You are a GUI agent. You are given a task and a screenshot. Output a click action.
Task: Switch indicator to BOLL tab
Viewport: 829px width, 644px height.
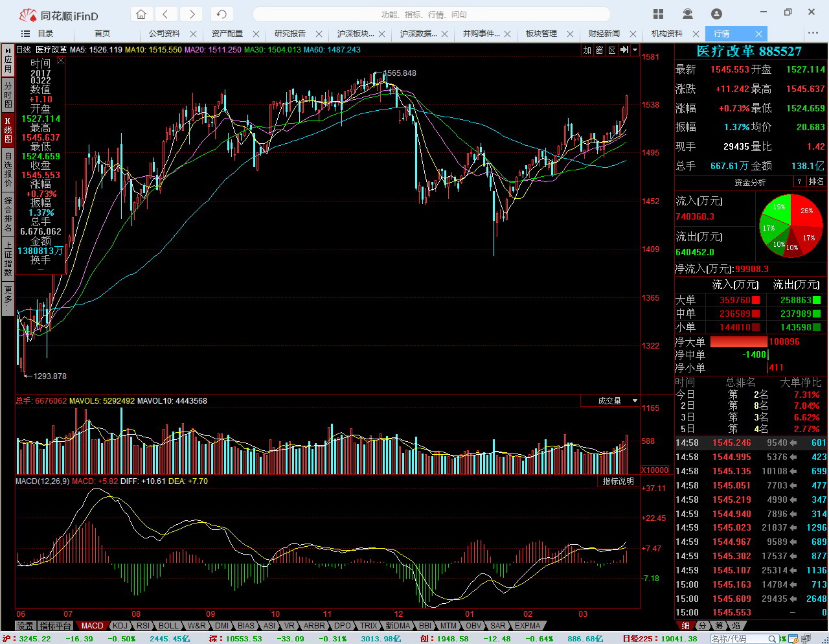(x=168, y=626)
